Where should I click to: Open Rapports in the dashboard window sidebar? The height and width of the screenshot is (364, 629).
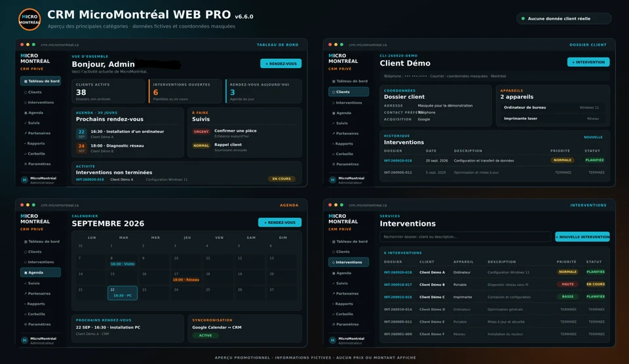(x=36, y=143)
